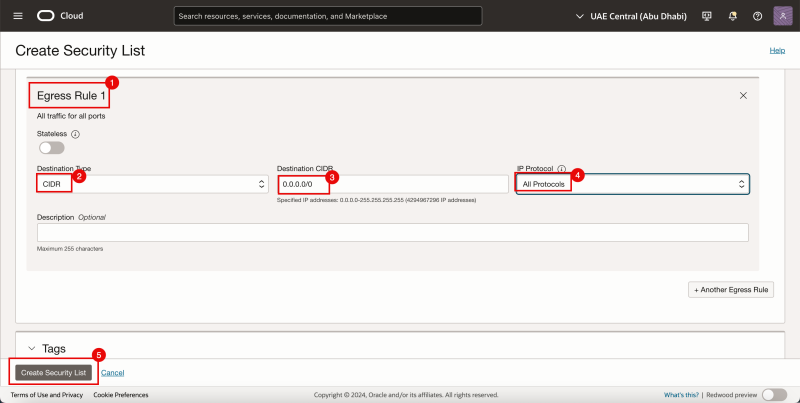Click the Destination CIDR input field
This screenshot has width=800, height=403.
(x=392, y=184)
